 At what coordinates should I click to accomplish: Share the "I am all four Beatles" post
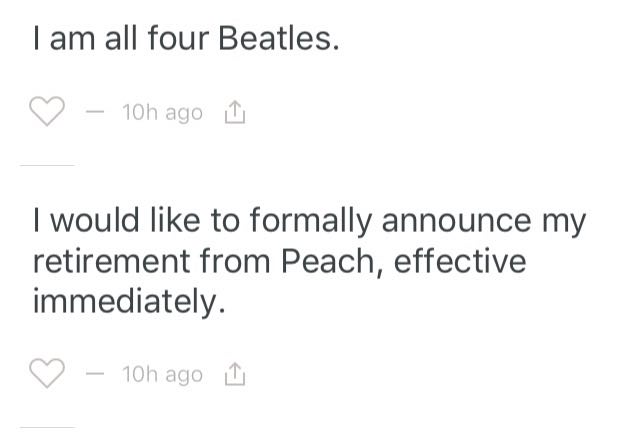click(x=234, y=114)
